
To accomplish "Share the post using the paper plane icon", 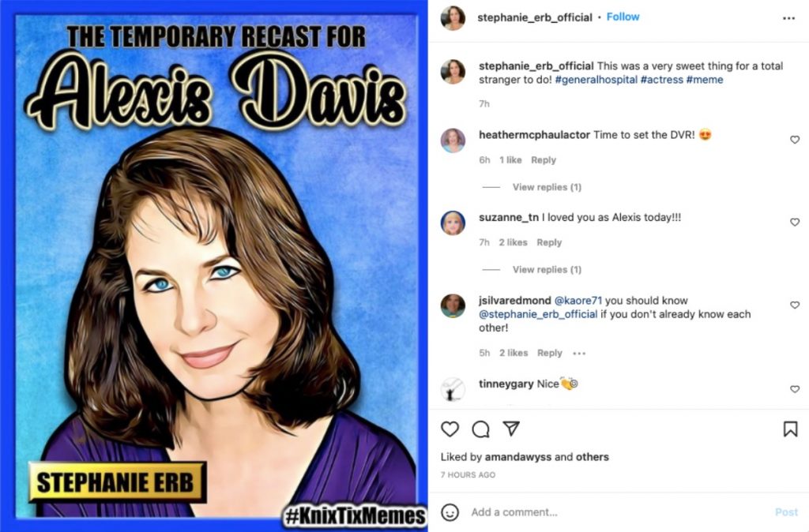I will [510, 429].
